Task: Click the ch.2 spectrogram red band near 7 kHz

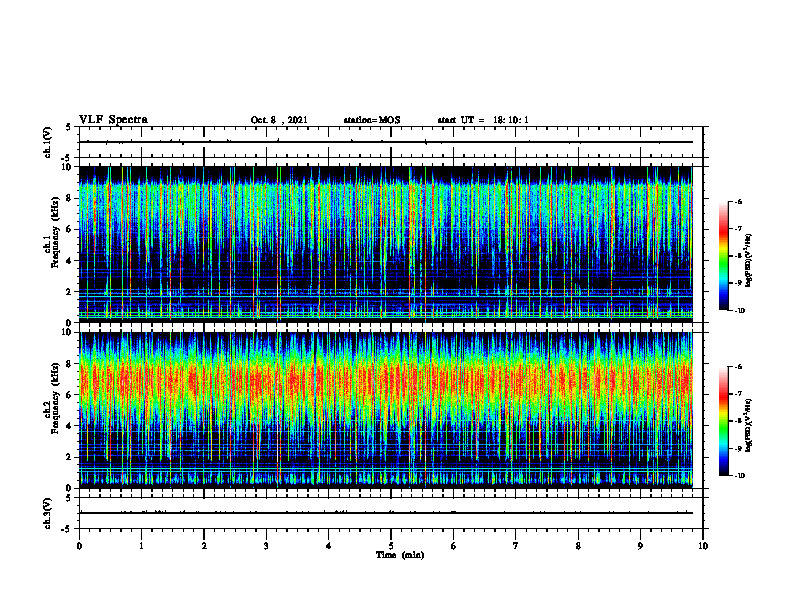Action: pos(386,381)
